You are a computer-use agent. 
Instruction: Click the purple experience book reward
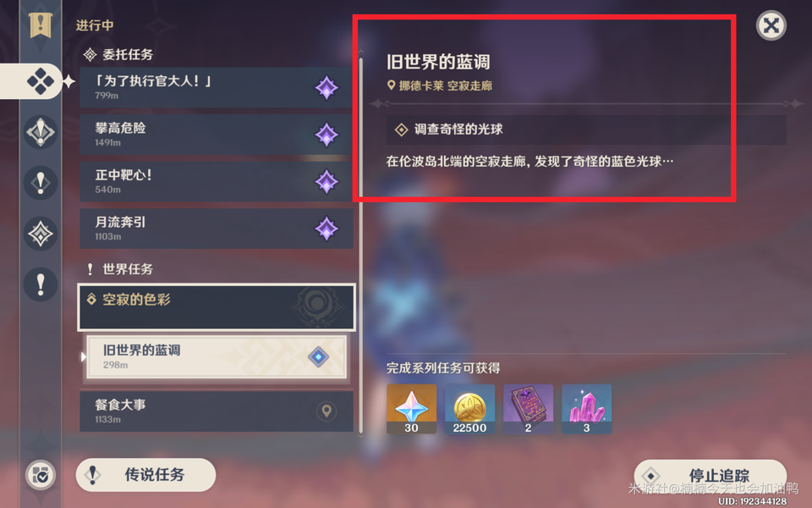point(528,409)
